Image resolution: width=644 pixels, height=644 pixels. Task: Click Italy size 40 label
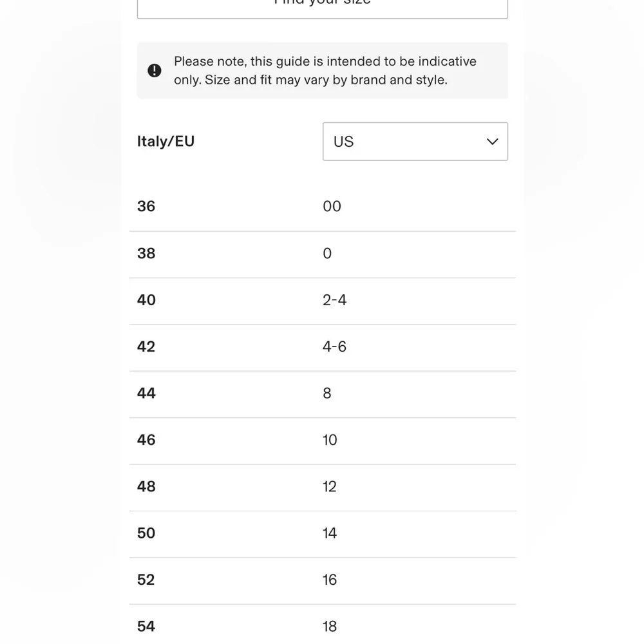point(146,300)
